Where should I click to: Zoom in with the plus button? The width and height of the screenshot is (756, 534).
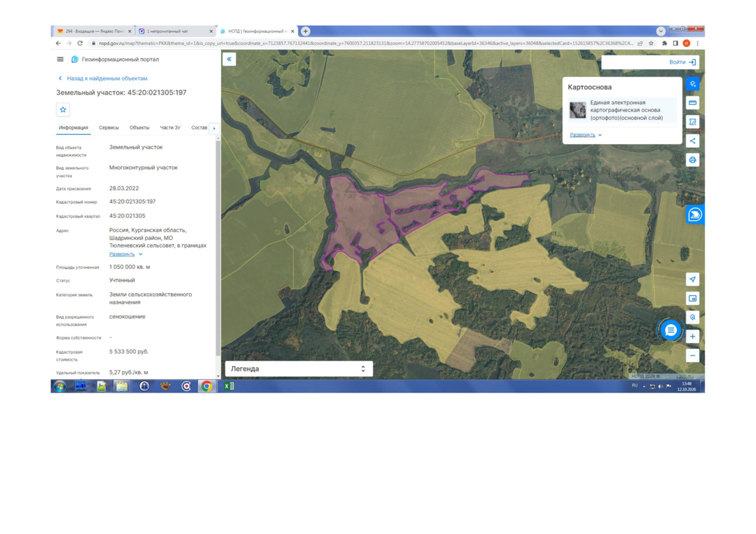pyautogui.click(x=692, y=337)
